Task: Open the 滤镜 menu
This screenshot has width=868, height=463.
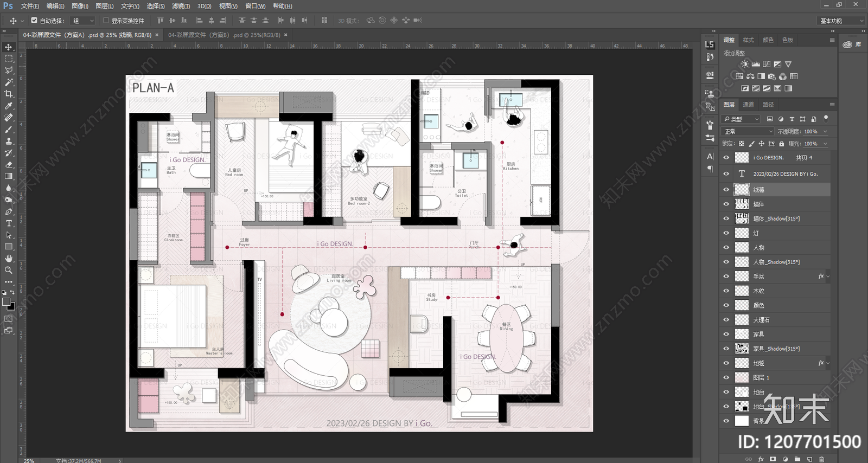Action: click(x=181, y=6)
